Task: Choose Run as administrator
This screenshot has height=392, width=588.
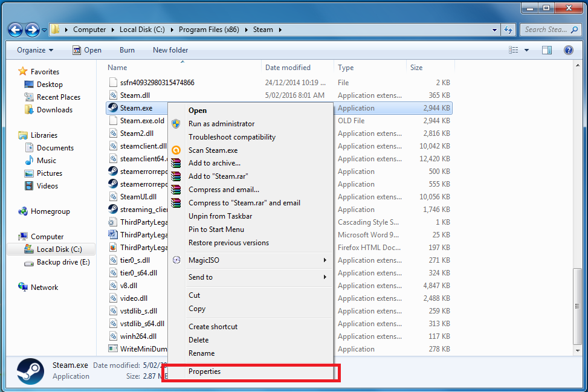Action: click(x=250, y=124)
